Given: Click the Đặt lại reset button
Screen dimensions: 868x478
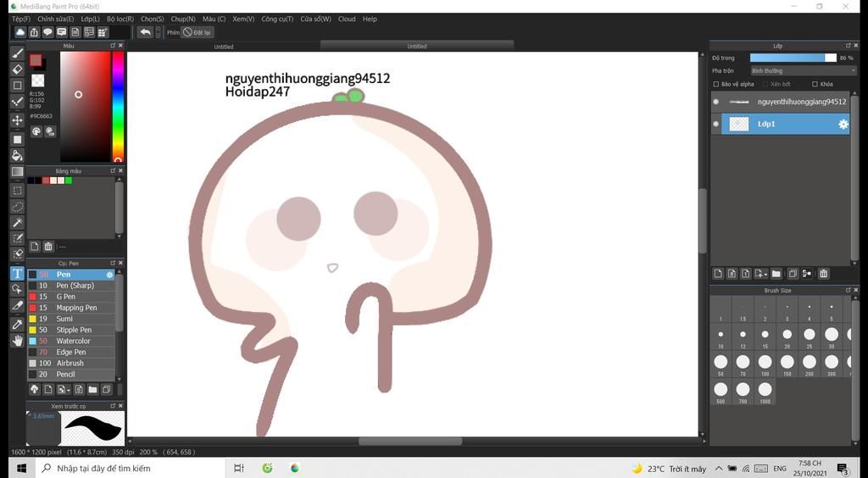Looking at the screenshot, I should 198,33.
